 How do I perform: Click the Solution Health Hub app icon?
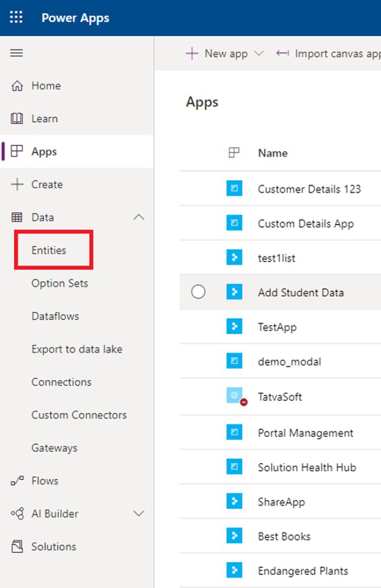[x=234, y=467]
